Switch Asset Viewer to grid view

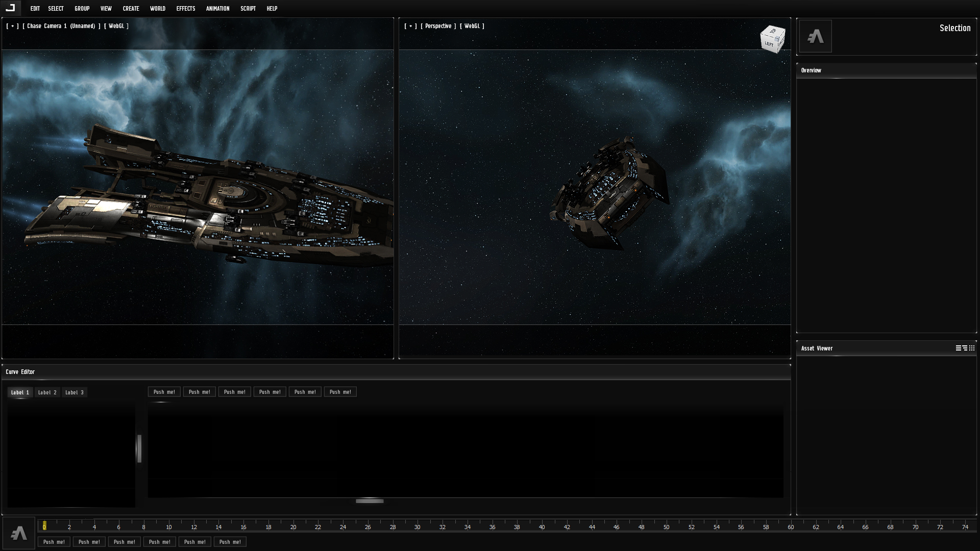point(972,348)
